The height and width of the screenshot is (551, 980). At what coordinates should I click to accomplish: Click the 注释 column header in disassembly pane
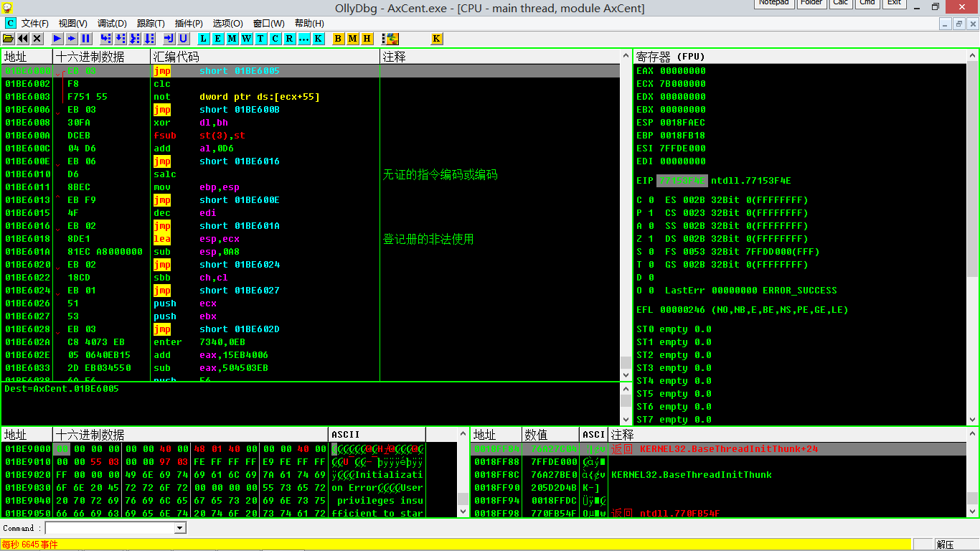click(x=499, y=57)
